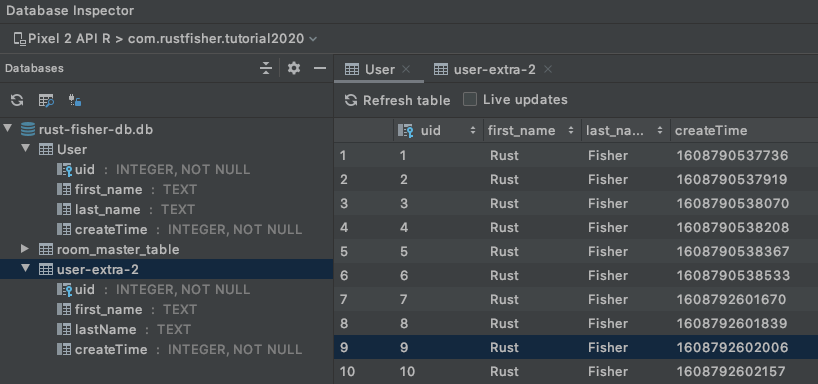The image size is (818, 384).
Task: Click the key icon in uid column header
Action: [406, 130]
